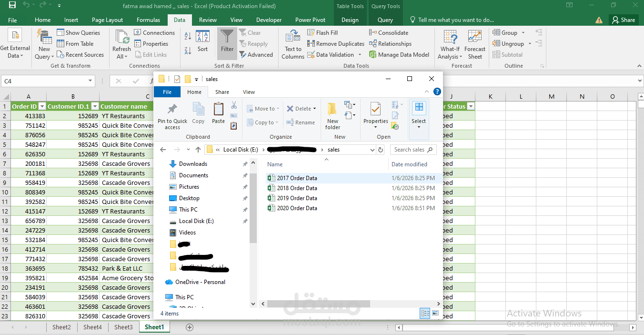Click Consolidate in Data Tools group
The height and width of the screenshot is (335, 644).
(388, 32)
